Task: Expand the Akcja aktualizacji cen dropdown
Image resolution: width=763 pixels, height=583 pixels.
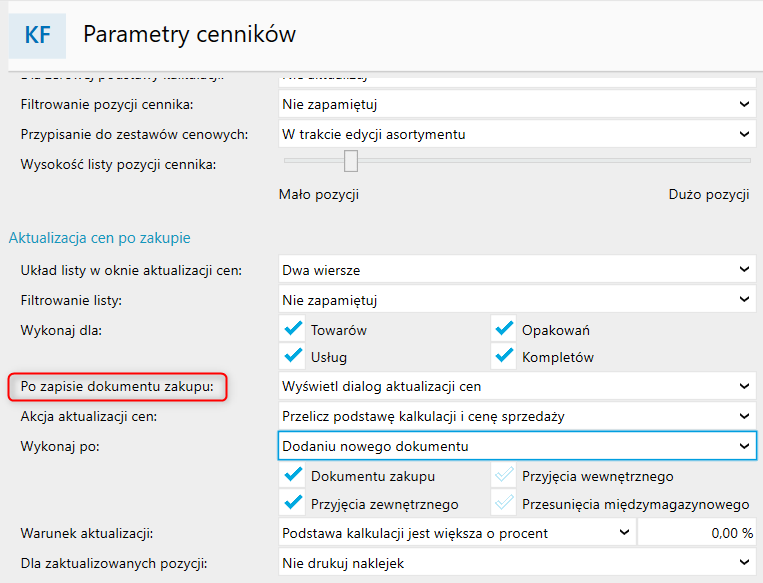Action: tap(516, 416)
